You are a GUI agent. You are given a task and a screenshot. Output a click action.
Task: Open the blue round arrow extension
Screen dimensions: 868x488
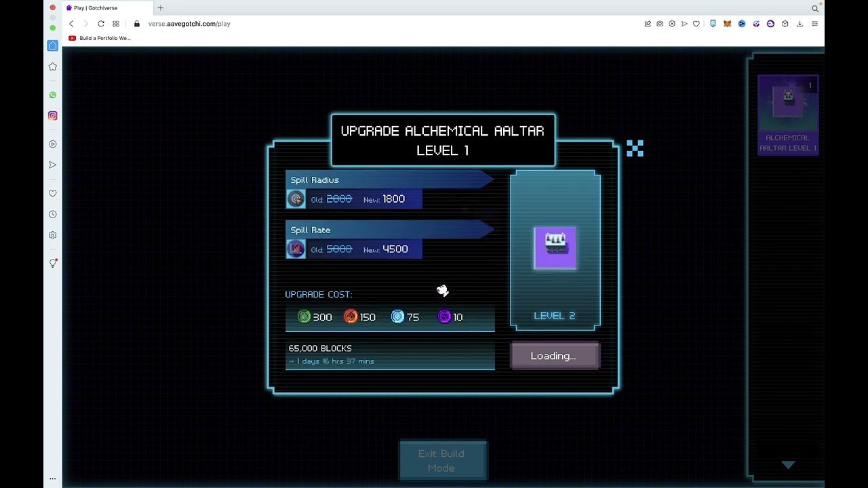pos(742,24)
